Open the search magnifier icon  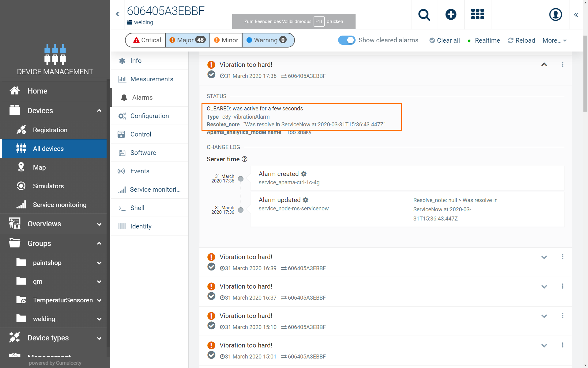424,14
